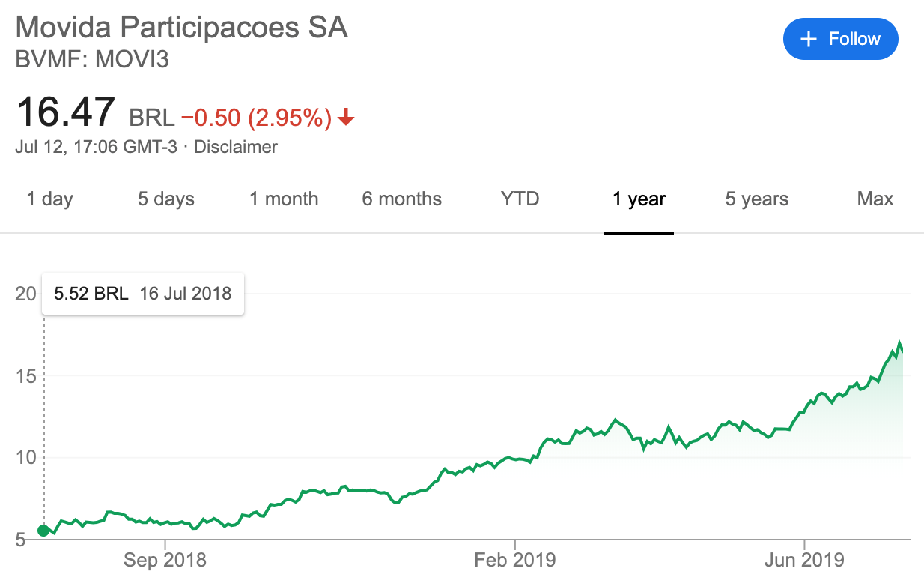
Task: Select the 1 month range tab
Action: coord(284,199)
